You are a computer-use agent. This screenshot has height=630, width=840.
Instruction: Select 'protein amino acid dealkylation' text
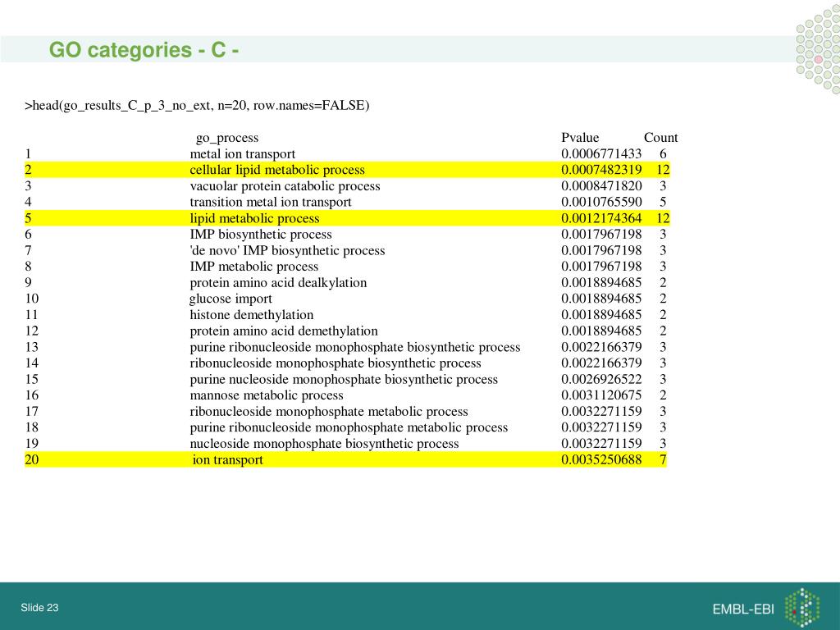pyautogui.click(x=278, y=282)
